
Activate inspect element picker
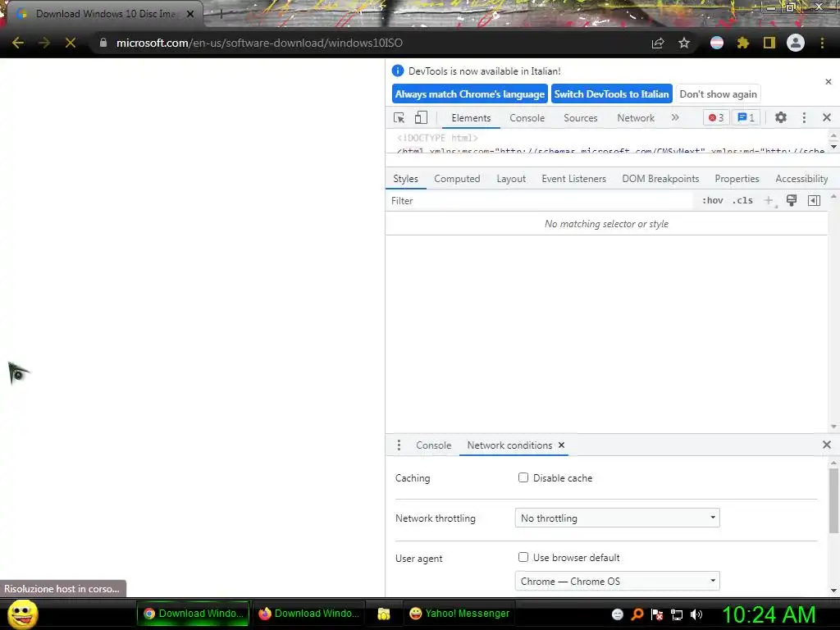[399, 118]
